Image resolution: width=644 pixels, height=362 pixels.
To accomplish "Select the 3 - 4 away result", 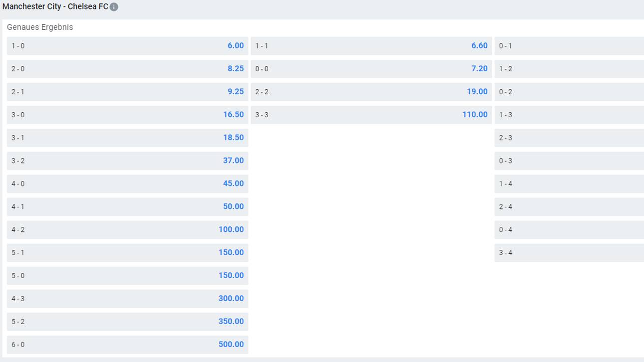I will point(569,252).
